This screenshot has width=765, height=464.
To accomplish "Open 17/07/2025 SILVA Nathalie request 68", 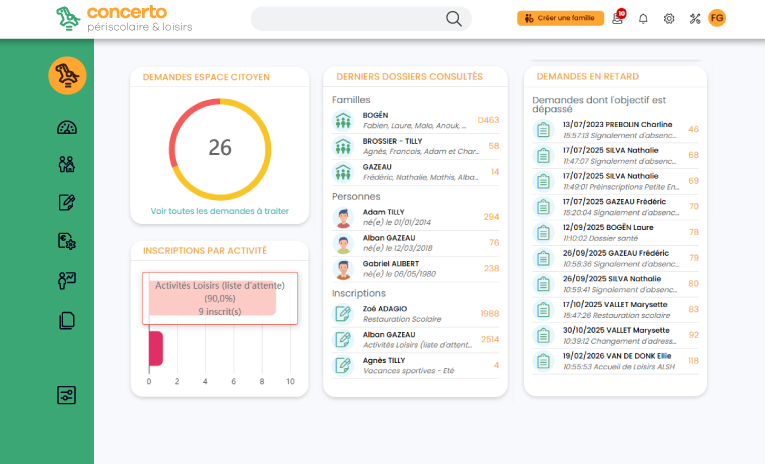I will coord(615,156).
